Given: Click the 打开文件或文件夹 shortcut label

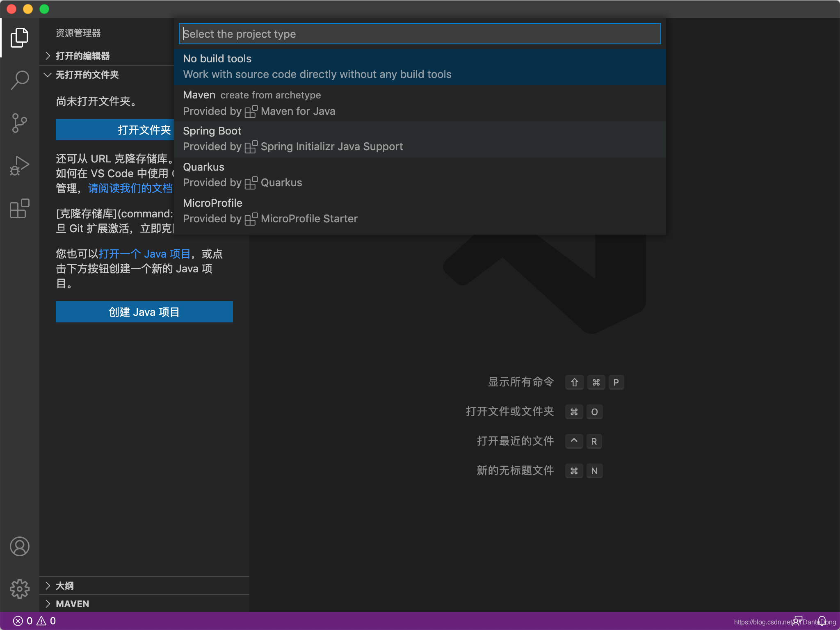Looking at the screenshot, I should tap(510, 411).
